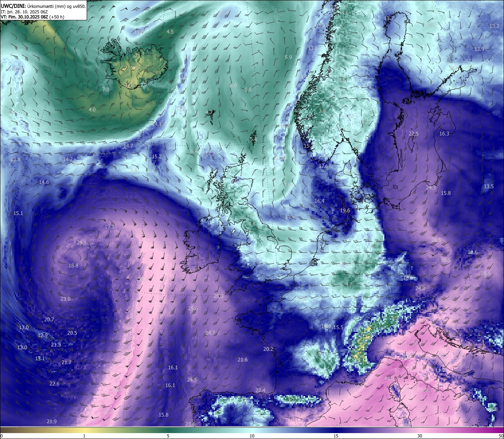Viewport: 504px width, 439px height.
Task: Click the 6.6 value on the map
Action: (x=248, y=90)
